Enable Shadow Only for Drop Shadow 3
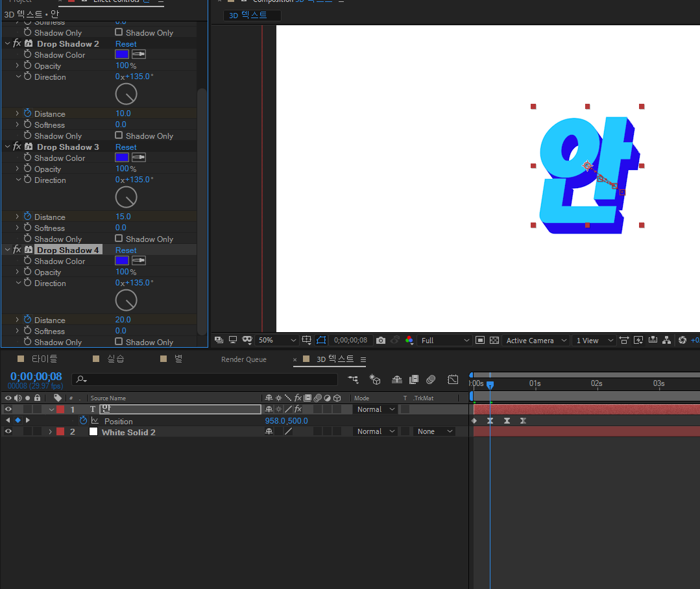 click(x=119, y=238)
